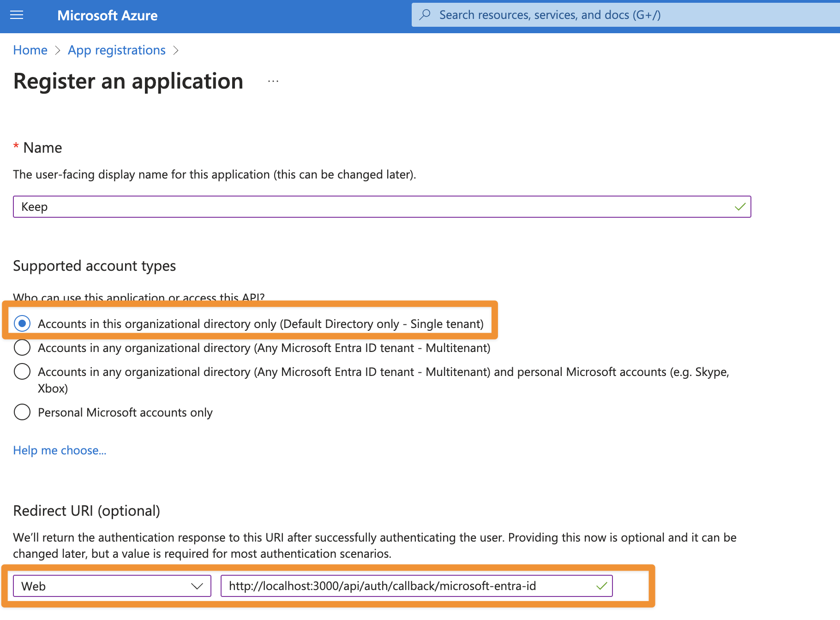Viewport: 840px width, 620px height.
Task: Focus the Search resources, services, and docs box
Action: [x=626, y=15]
